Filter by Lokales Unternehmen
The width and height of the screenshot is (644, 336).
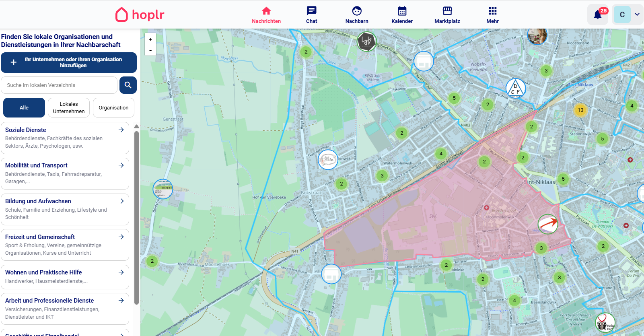coord(69,108)
